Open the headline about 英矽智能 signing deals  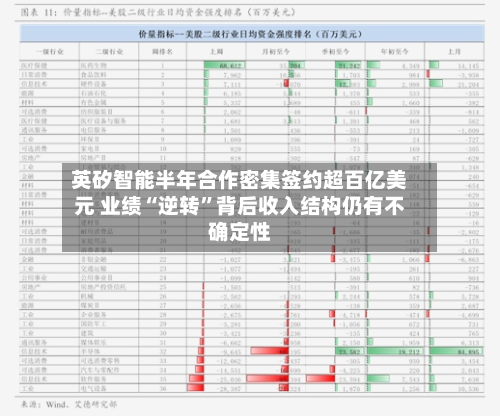tap(239, 206)
